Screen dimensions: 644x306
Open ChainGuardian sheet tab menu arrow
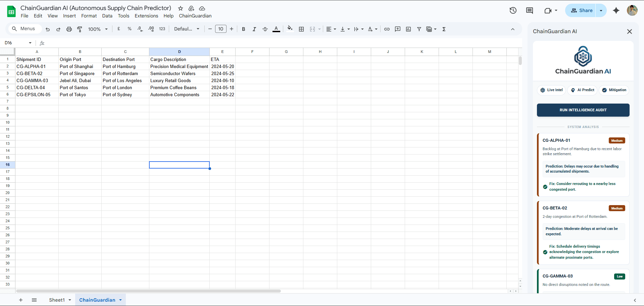120,300
